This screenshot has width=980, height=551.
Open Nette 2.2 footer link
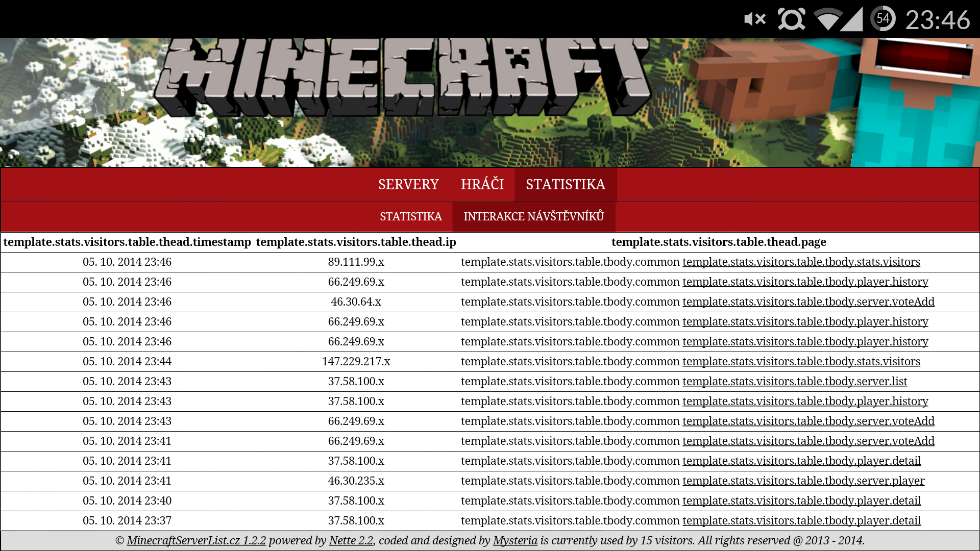(351, 540)
